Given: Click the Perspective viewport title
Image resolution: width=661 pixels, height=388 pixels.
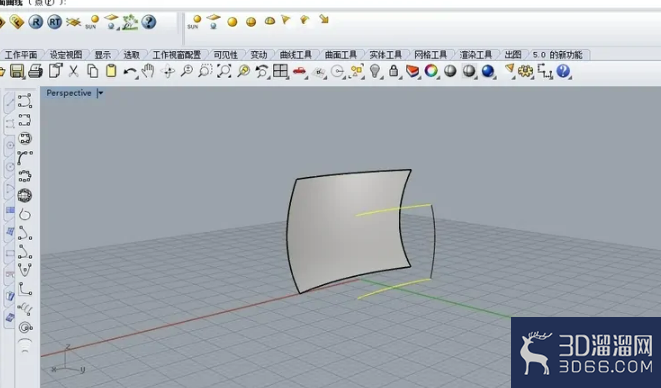Looking at the screenshot, I should [x=69, y=93].
